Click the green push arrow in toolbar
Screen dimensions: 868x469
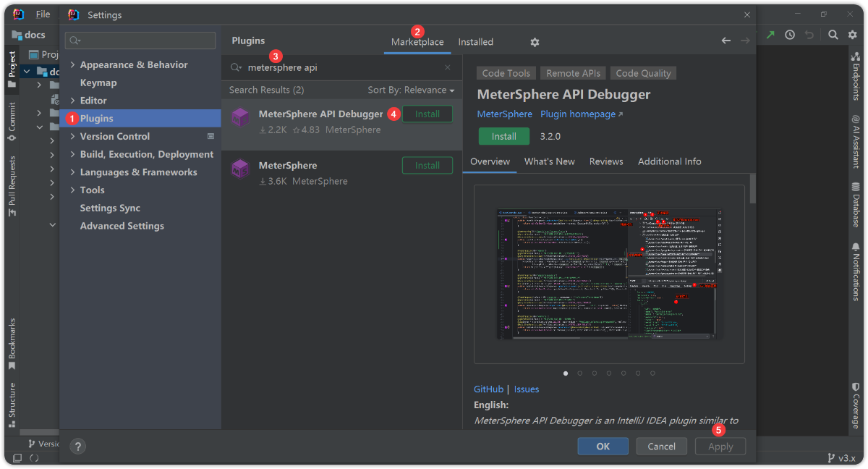coord(771,35)
